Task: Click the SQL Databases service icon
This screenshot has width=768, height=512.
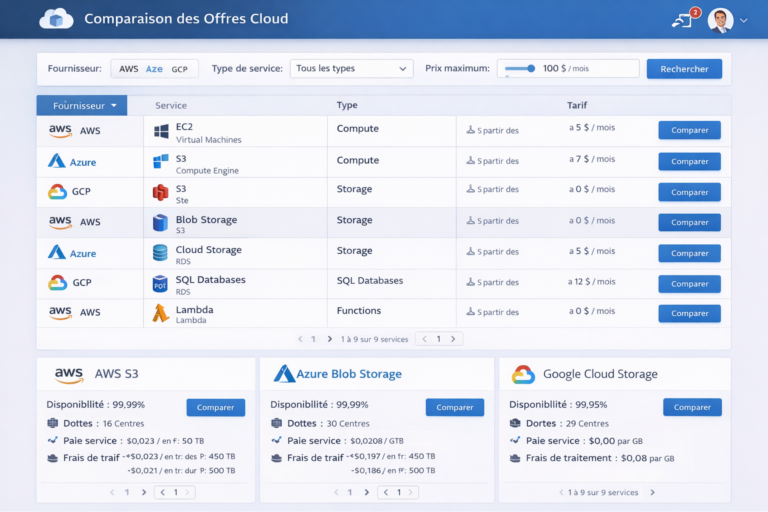Action: (x=160, y=284)
